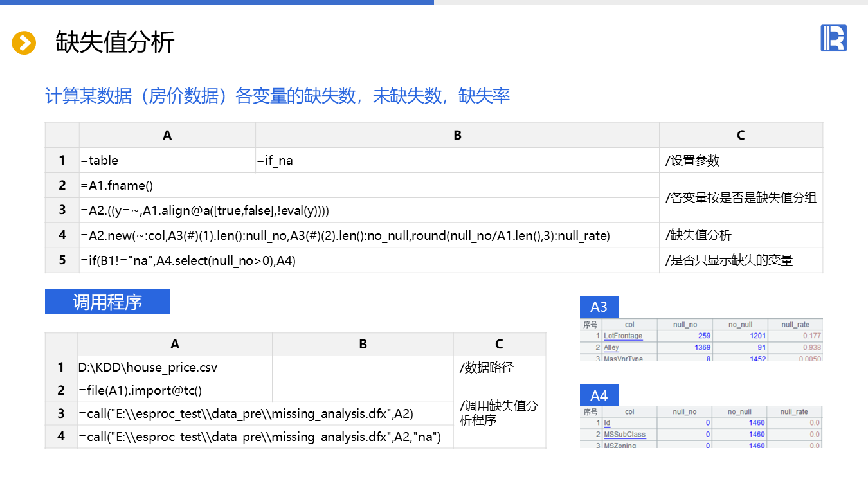Viewport: 868px width, 488px height.
Task: Click Id in the A4 result table
Action: point(607,423)
